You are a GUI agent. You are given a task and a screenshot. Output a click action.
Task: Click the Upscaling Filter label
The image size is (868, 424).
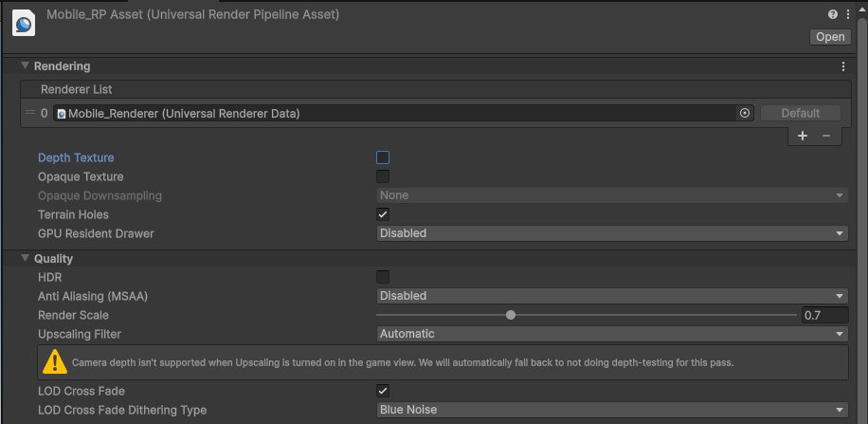point(80,334)
